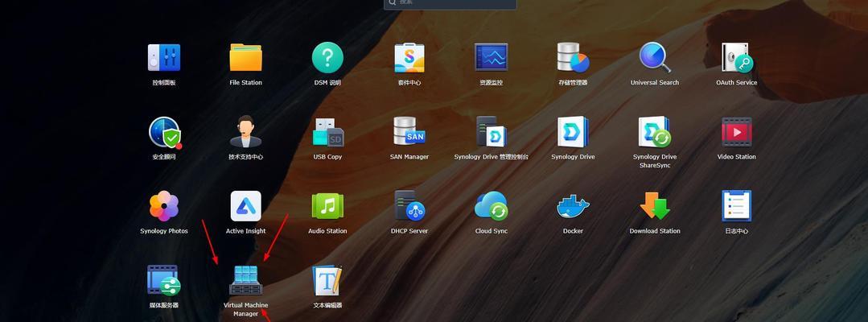
Task: Open 技术支持中心 Support Center
Action: pos(246,132)
